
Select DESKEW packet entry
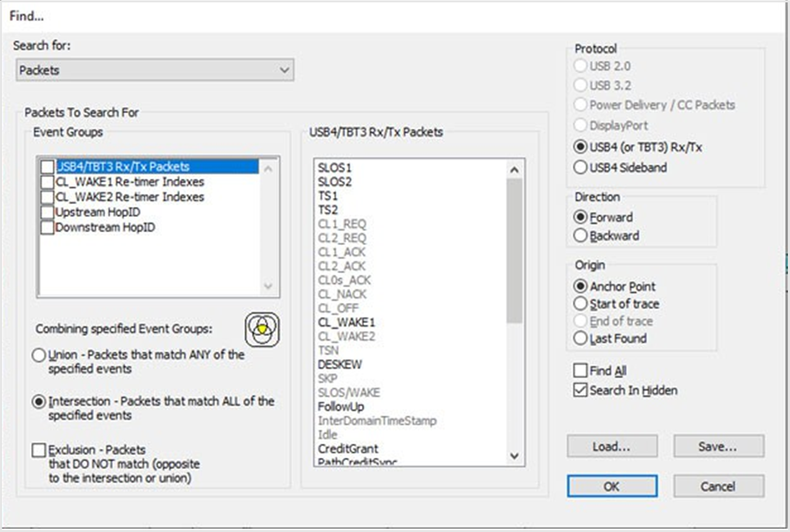(x=340, y=364)
